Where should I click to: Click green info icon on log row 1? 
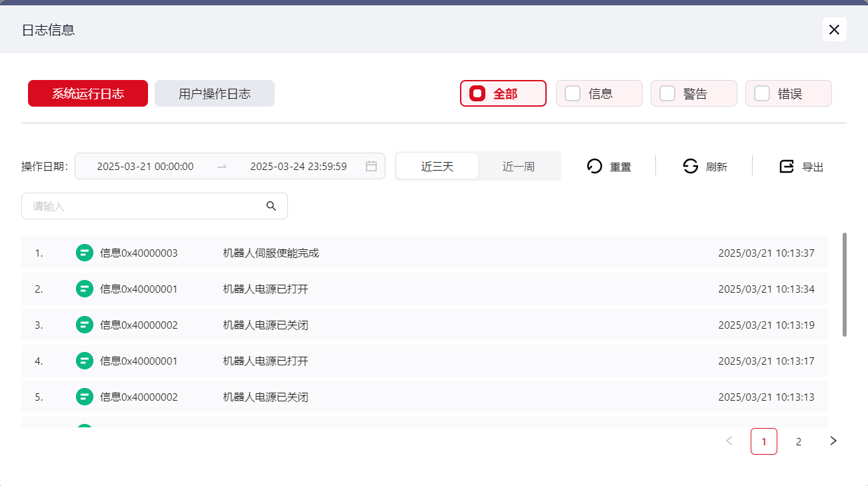85,253
